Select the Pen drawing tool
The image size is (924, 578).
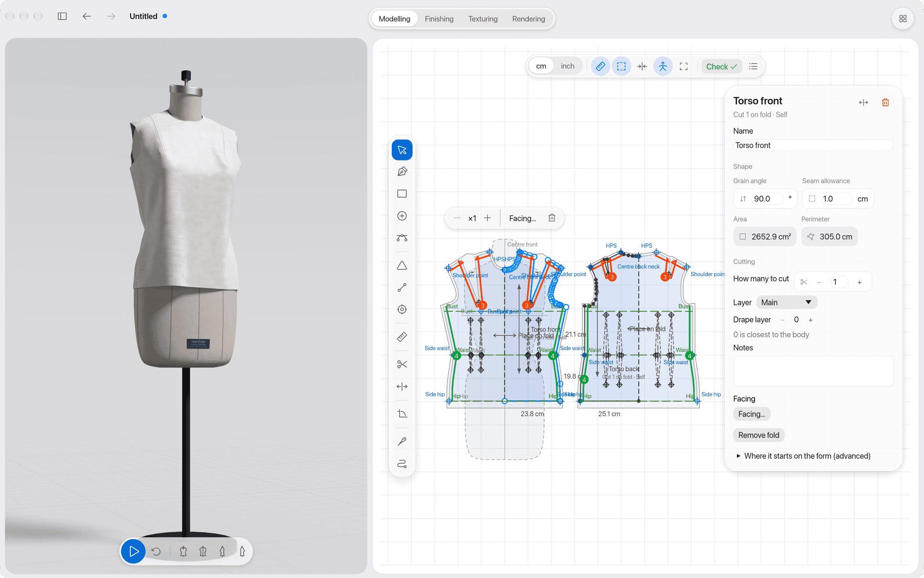[x=402, y=172]
